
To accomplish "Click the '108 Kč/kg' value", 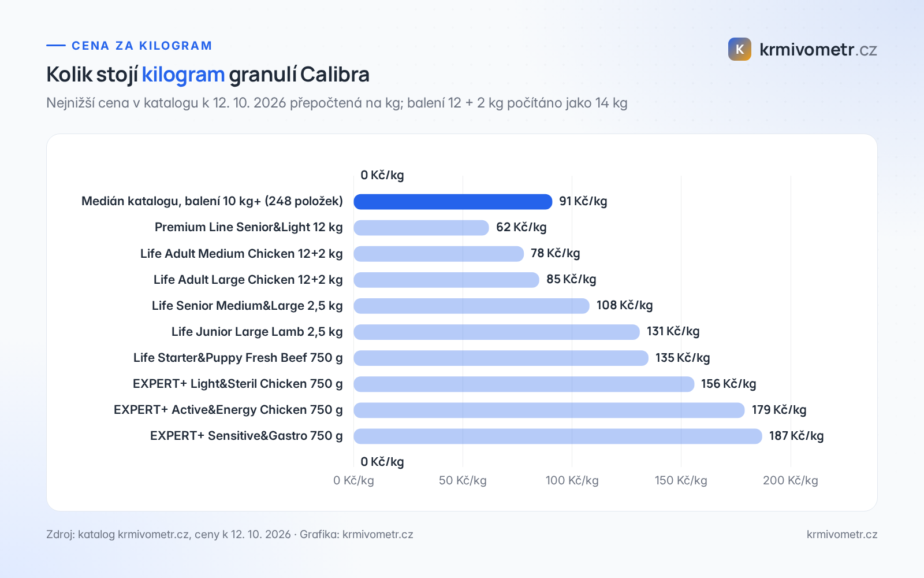I will [x=625, y=305].
